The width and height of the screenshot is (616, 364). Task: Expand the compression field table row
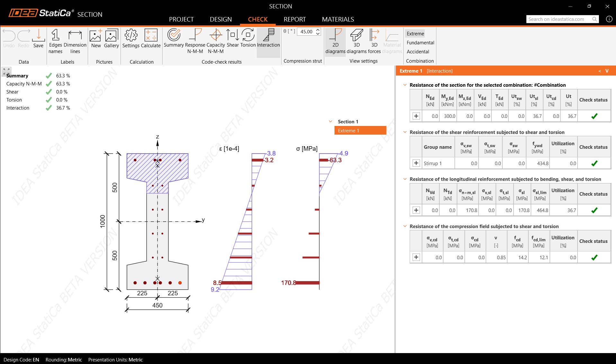(416, 257)
